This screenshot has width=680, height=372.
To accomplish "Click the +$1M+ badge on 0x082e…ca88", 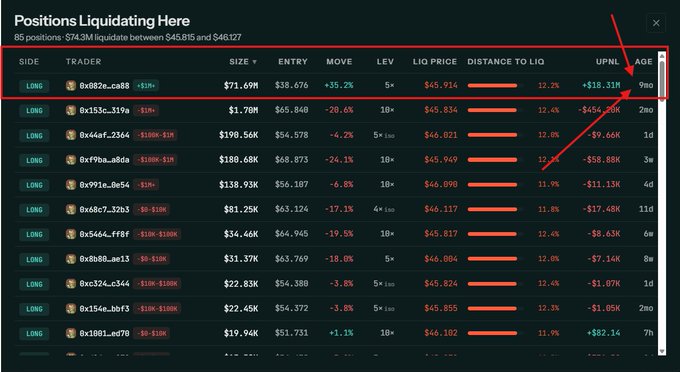I will pyautogui.click(x=146, y=86).
